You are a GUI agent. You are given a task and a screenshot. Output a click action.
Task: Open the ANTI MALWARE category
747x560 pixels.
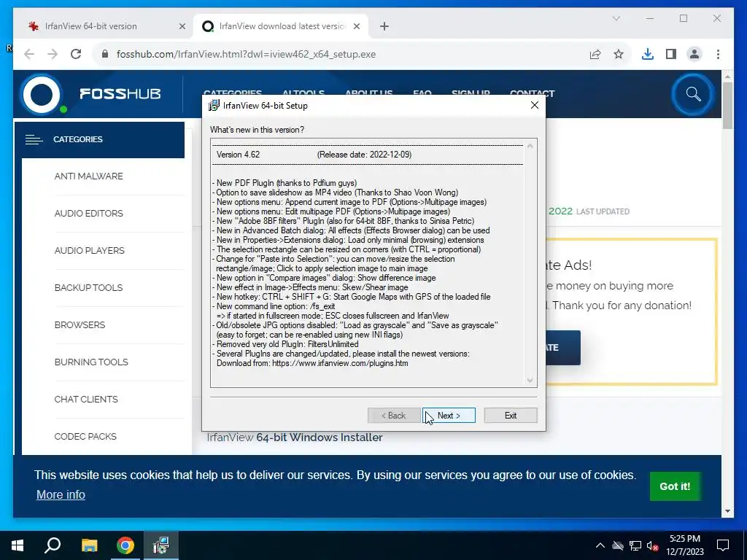point(88,176)
